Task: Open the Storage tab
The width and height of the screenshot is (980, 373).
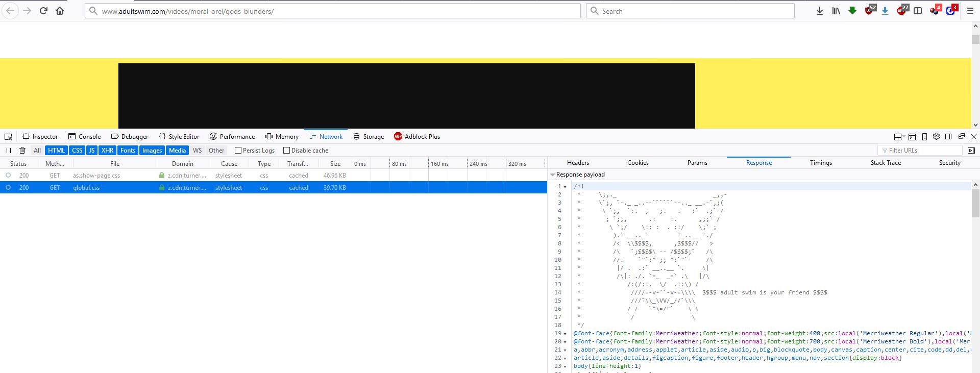Action: coord(369,137)
